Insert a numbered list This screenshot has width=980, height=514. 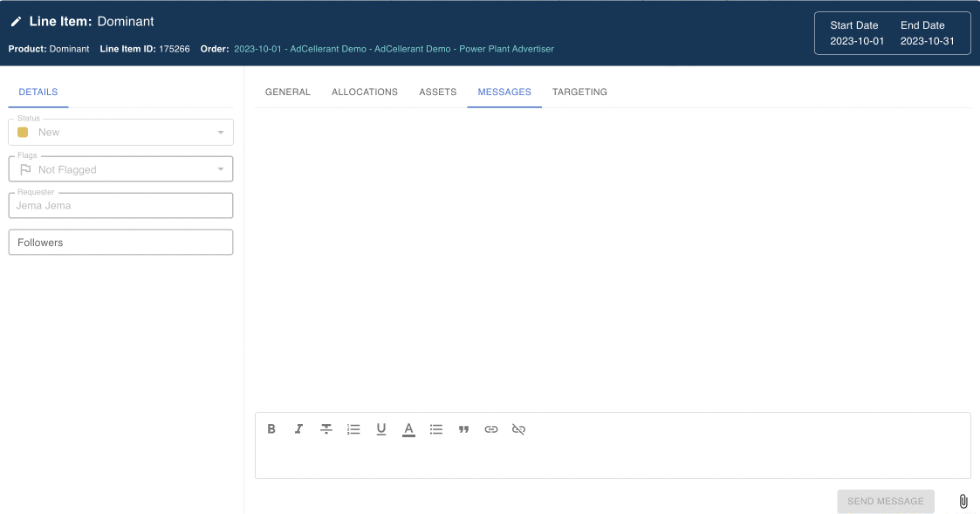pos(353,429)
